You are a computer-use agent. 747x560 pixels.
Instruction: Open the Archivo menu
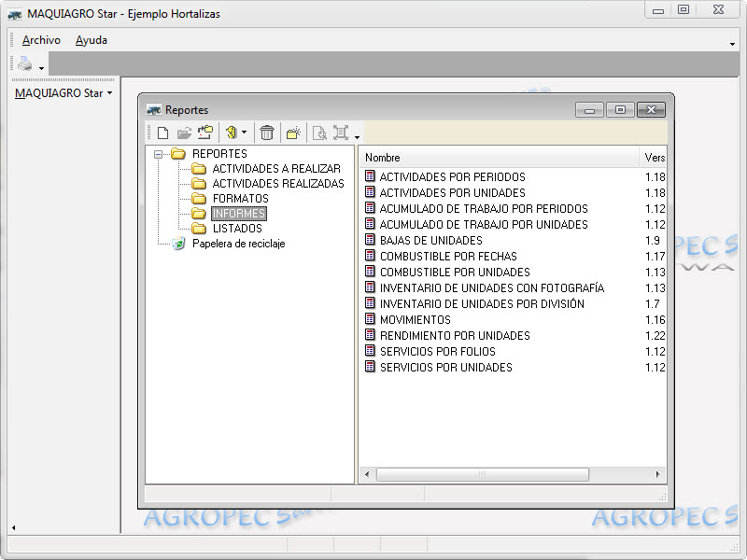[41, 40]
